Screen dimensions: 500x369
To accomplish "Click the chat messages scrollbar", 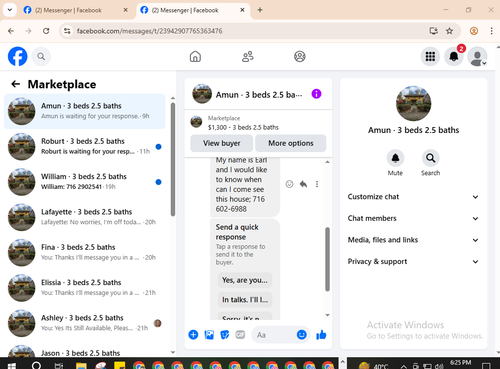I will coord(327,259).
